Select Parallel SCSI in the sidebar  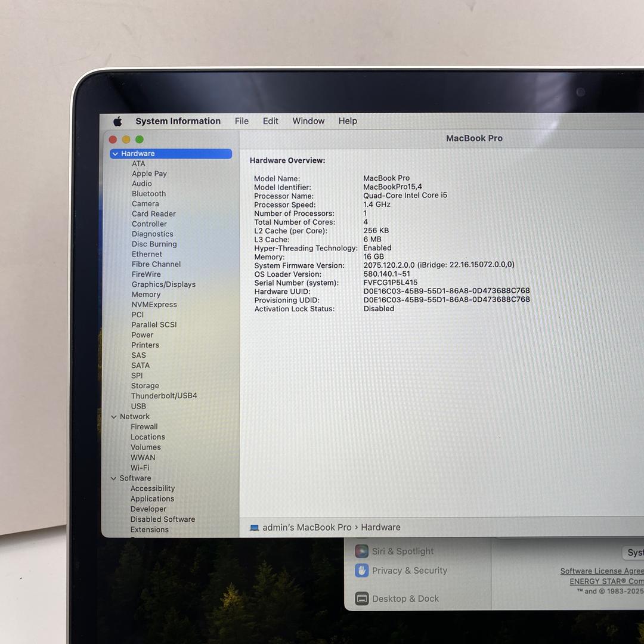154,324
